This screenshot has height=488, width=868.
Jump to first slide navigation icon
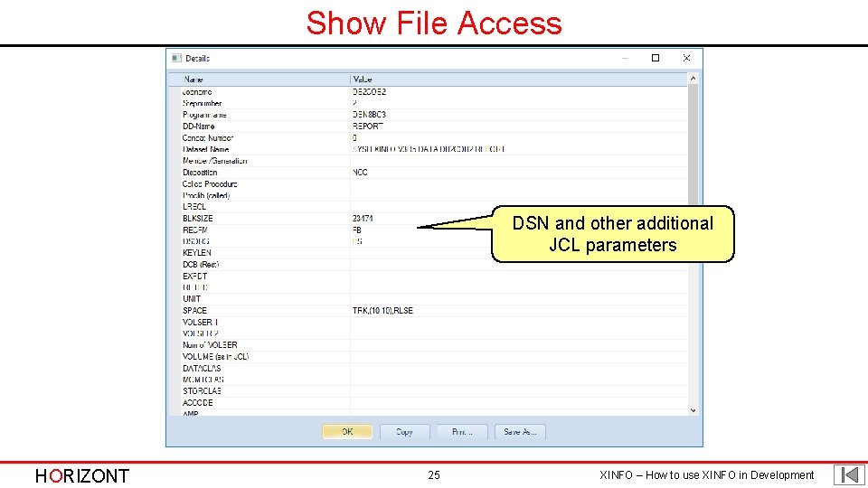[x=850, y=474]
